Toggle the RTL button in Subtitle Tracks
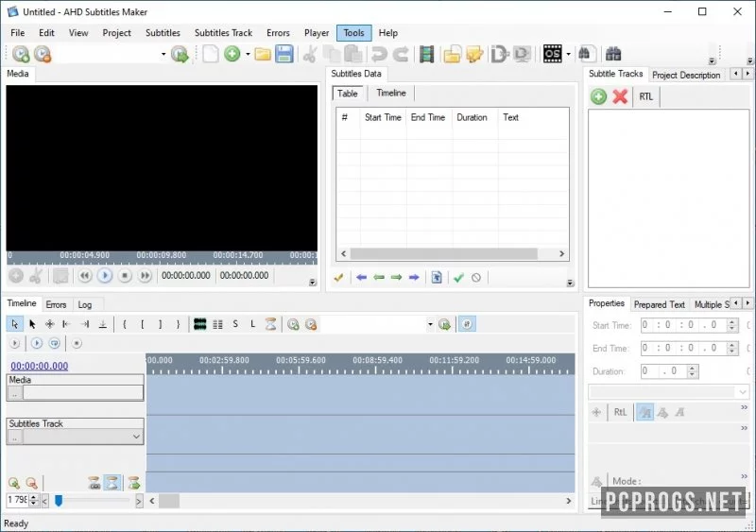 [646, 96]
